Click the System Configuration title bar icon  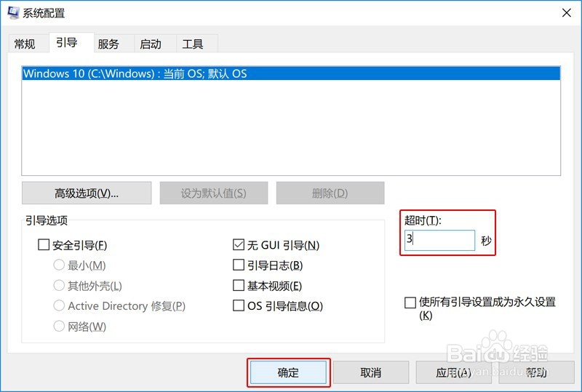coord(13,12)
